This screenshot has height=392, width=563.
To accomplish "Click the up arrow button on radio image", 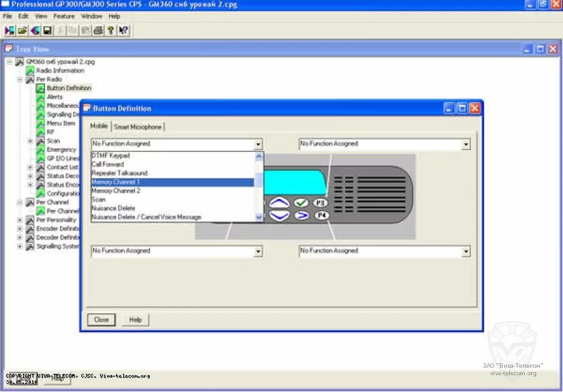I will pos(280,203).
